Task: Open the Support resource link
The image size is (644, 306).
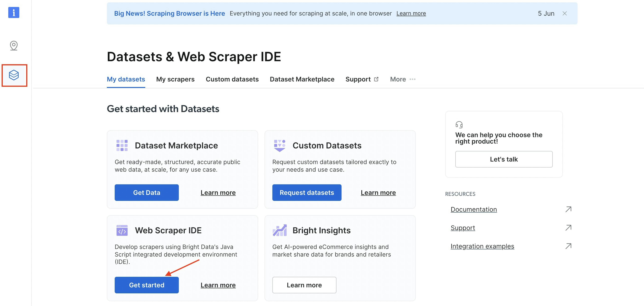Action: pyautogui.click(x=463, y=228)
